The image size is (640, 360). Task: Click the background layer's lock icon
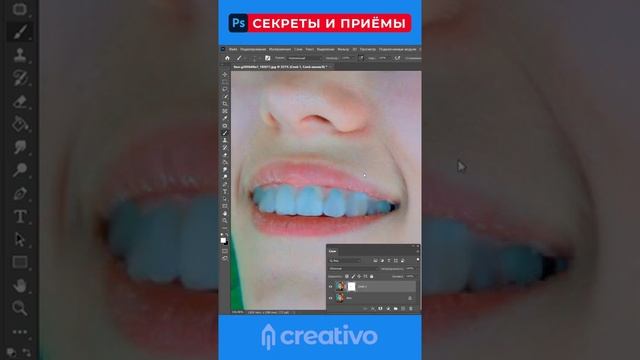pos(410,298)
